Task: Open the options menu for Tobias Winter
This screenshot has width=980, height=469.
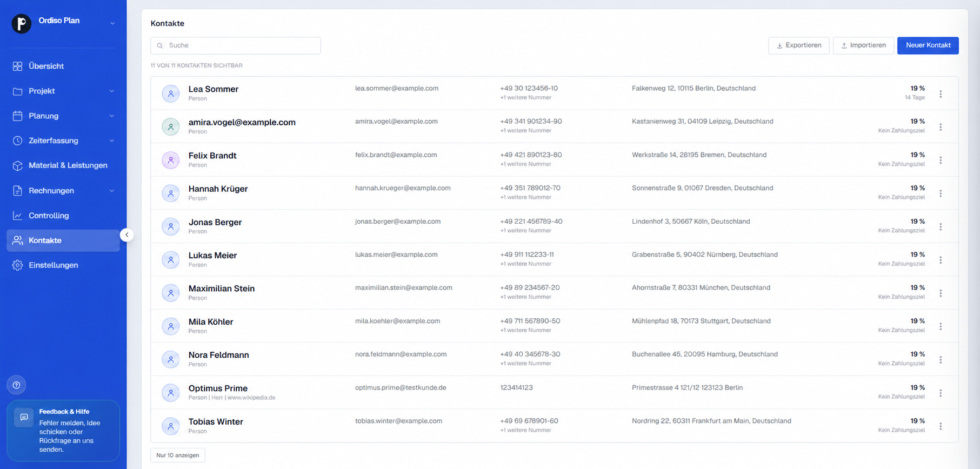Action: pos(941,426)
